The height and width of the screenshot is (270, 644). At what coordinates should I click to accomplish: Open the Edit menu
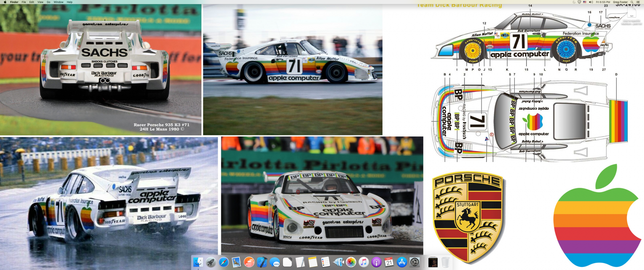click(32, 2)
